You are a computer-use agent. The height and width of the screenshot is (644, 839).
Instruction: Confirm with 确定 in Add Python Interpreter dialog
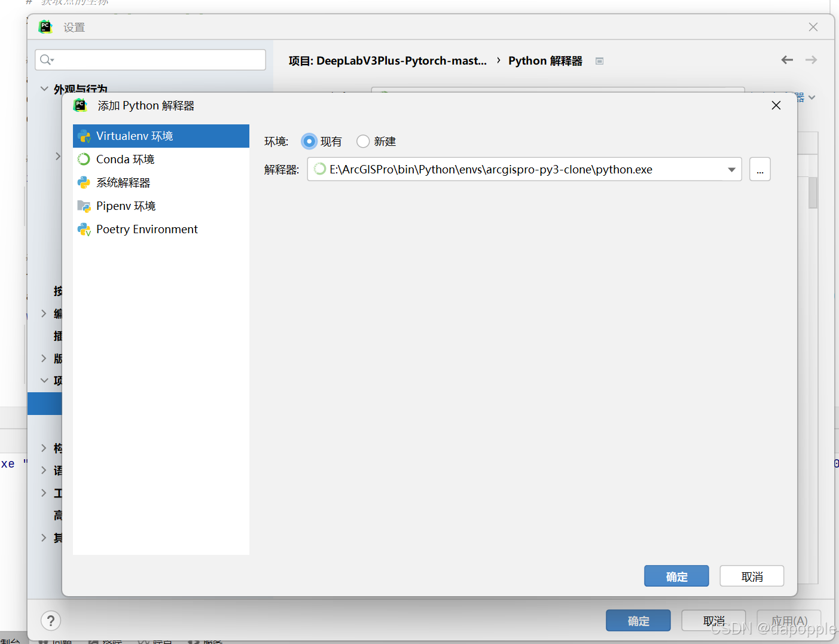[676, 576]
